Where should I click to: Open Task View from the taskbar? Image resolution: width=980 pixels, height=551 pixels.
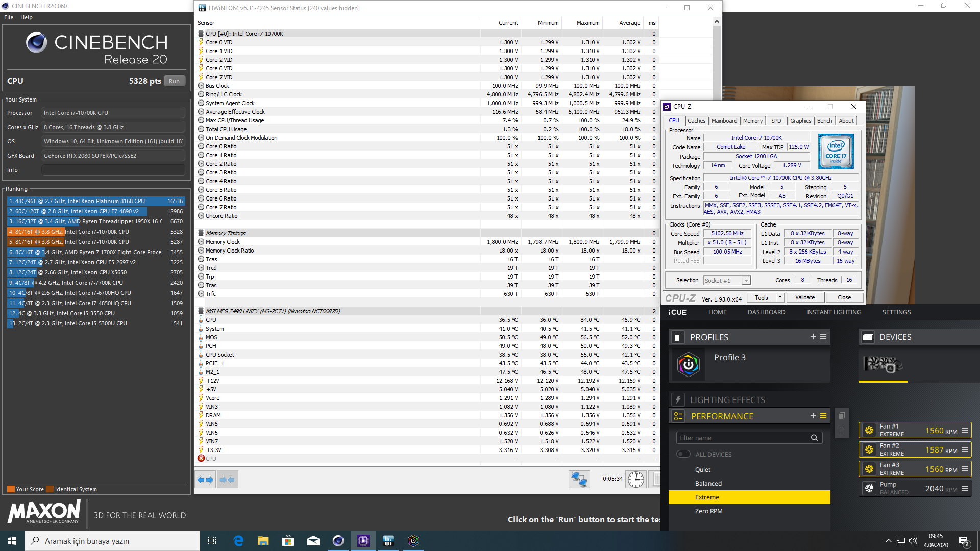tap(212, 541)
